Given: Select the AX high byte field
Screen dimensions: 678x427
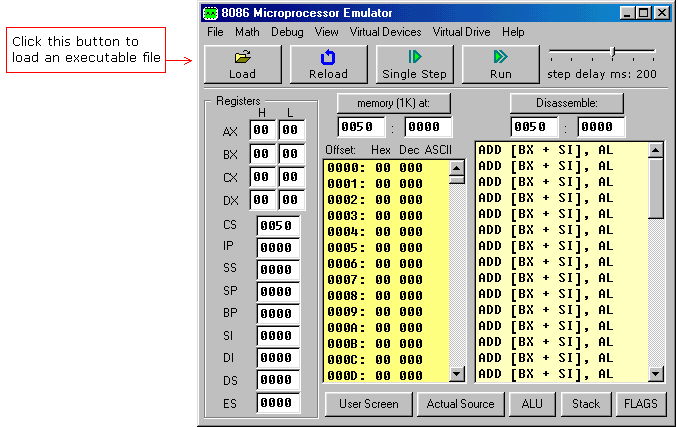Looking at the screenshot, I should pos(262,130).
